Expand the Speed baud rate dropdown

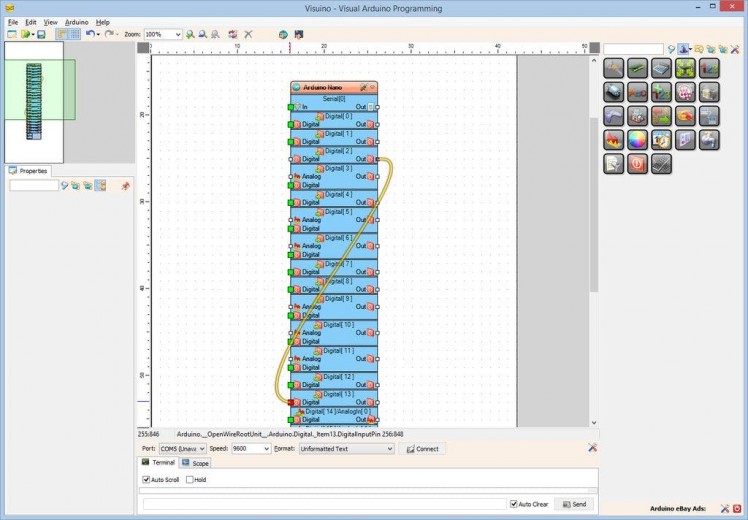[x=266, y=449]
